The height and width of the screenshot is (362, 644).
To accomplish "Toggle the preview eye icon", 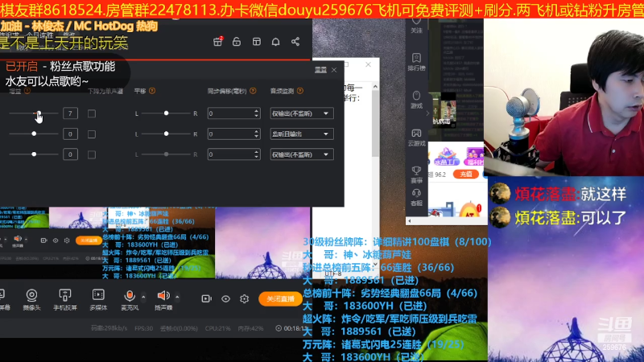I will [x=225, y=298].
